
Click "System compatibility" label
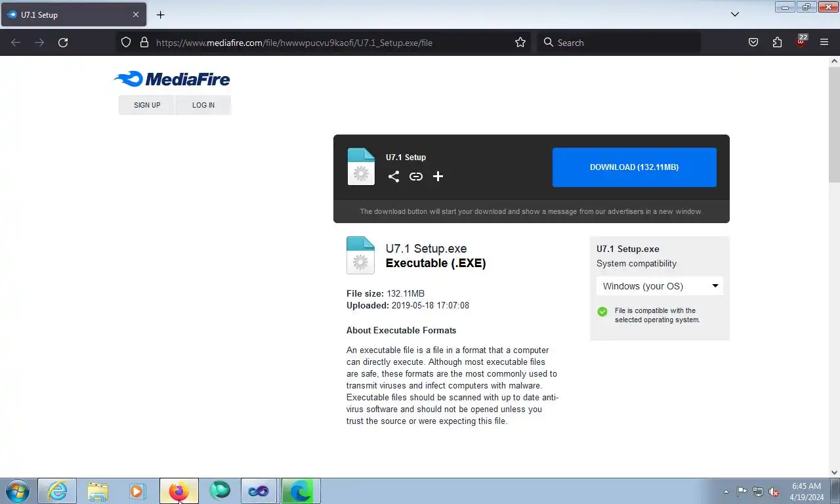pyautogui.click(x=637, y=263)
